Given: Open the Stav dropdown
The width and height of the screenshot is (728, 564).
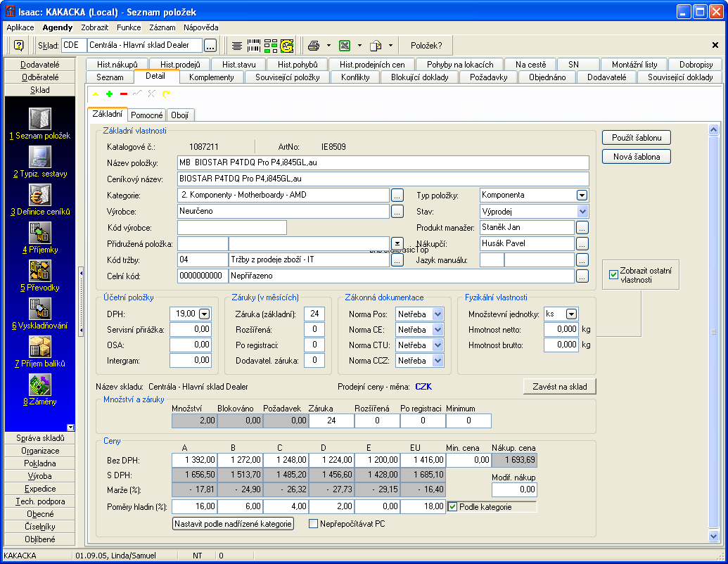Looking at the screenshot, I should (582, 211).
